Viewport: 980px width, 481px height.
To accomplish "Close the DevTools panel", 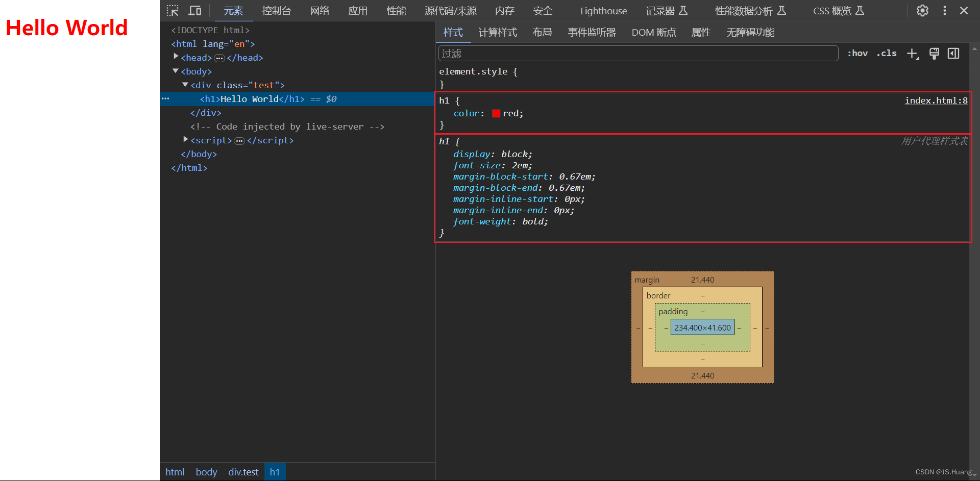I will pos(964,11).
